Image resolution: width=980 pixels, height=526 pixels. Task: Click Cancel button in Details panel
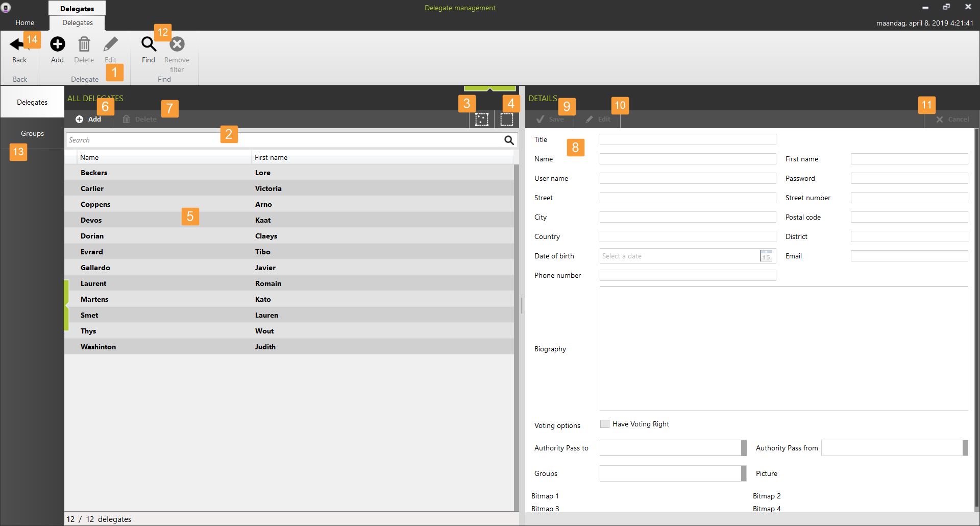pos(952,119)
